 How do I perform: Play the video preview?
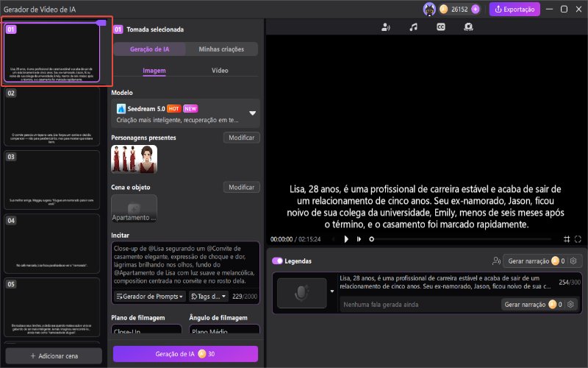pyautogui.click(x=346, y=239)
